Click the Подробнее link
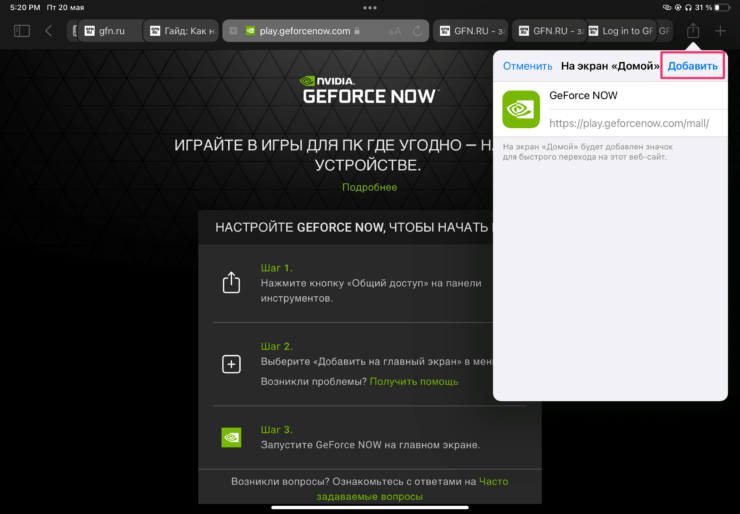This screenshot has width=740, height=514. point(370,187)
